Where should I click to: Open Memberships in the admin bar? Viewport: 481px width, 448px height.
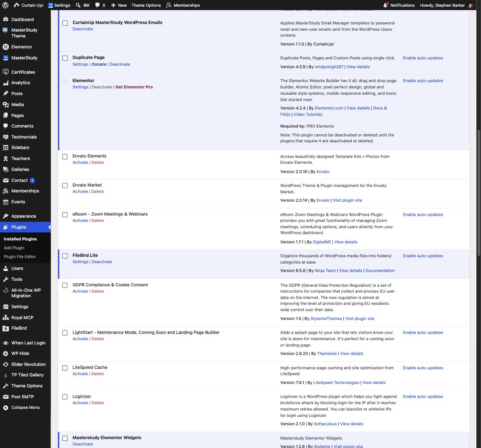(x=183, y=5)
